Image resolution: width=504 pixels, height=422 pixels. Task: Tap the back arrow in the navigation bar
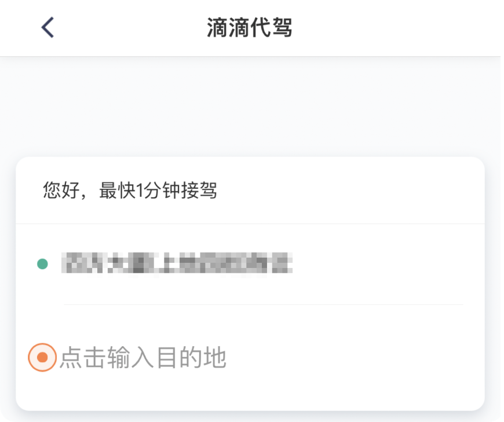pos(49,27)
